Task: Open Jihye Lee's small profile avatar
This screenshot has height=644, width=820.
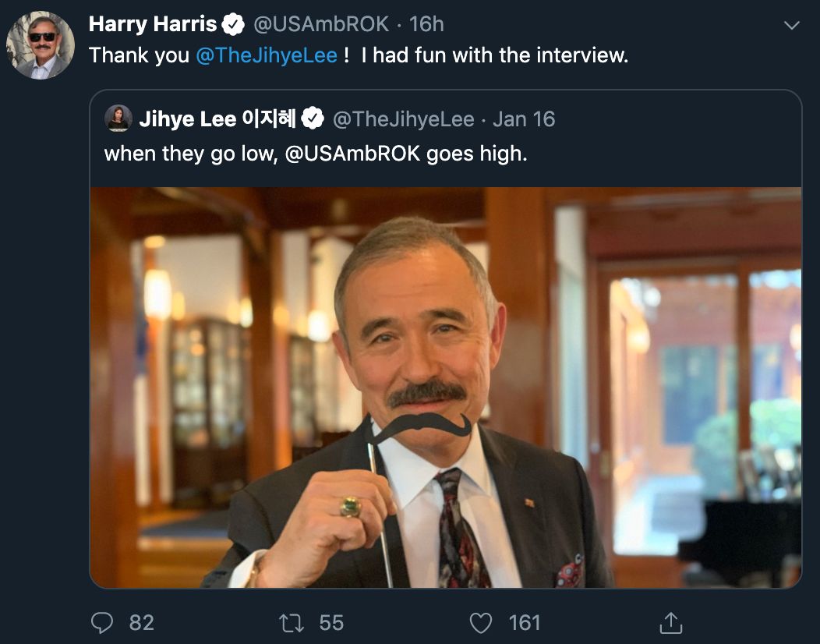Action: click(118, 119)
